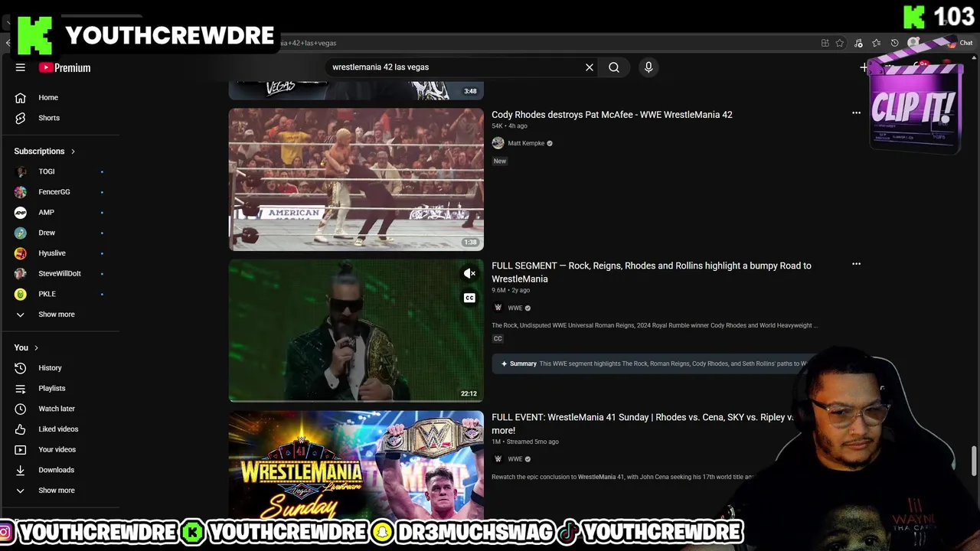Open the browser Chat button
The width and height of the screenshot is (980, 551).
point(961,43)
